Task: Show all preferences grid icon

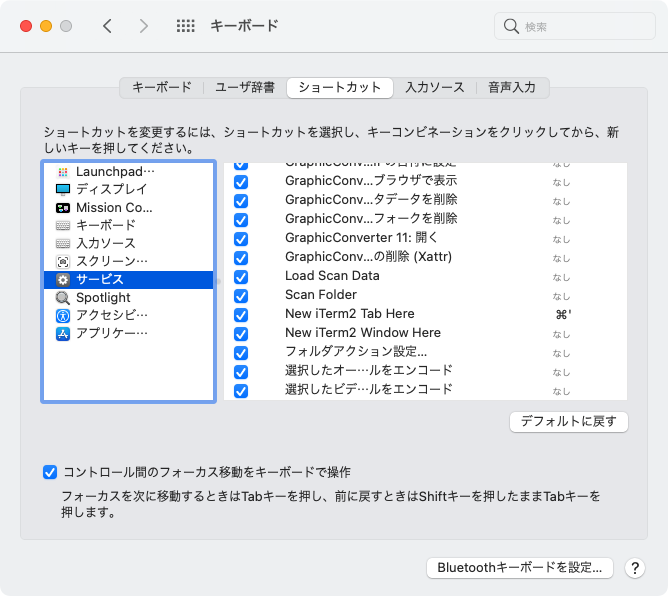Action: [186, 26]
